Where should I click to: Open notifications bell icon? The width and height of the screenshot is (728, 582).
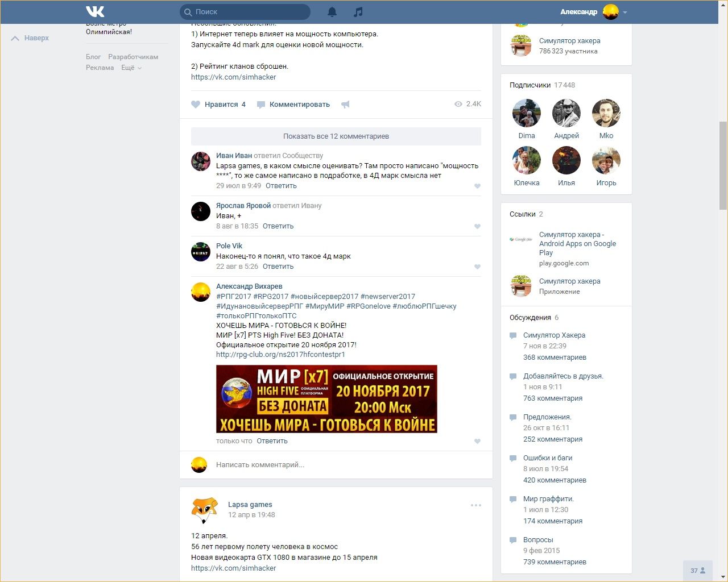click(332, 12)
